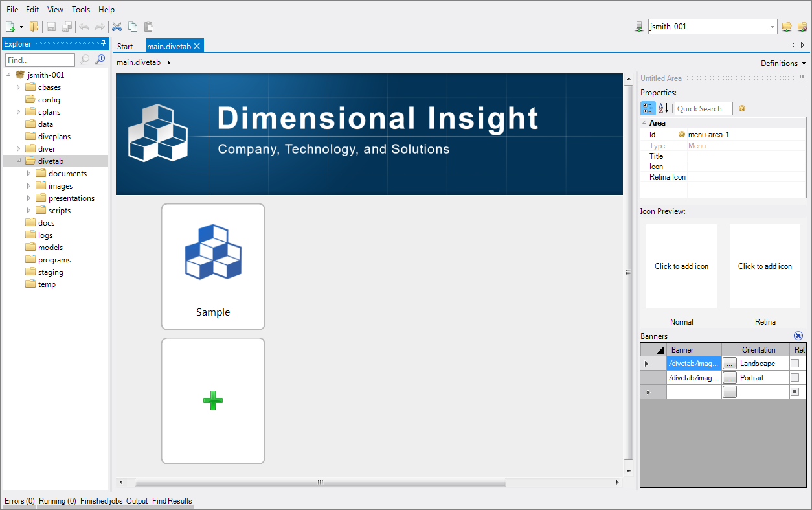Click the blue X icon beside Banners
Image resolution: width=812 pixels, height=510 pixels.
(798, 336)
